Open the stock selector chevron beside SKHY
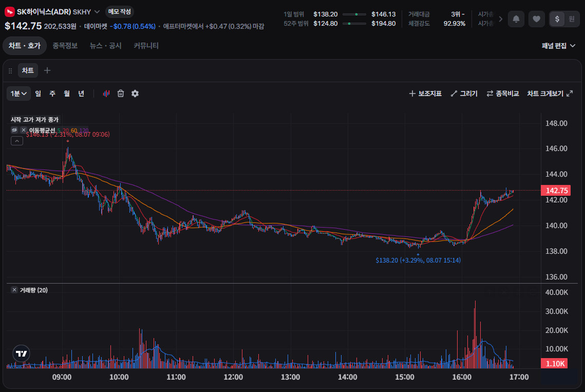585x392 pixels. pyautogui.click(x=97, y=12)
